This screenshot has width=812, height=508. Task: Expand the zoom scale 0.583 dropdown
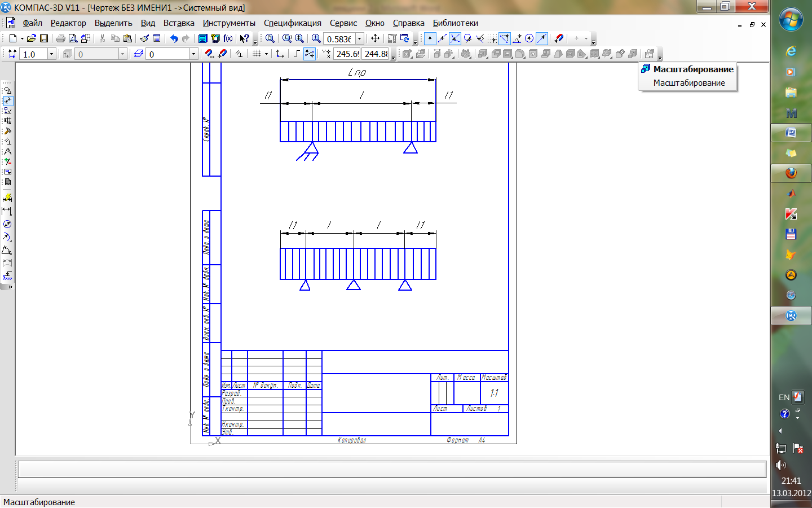(360, 39)
